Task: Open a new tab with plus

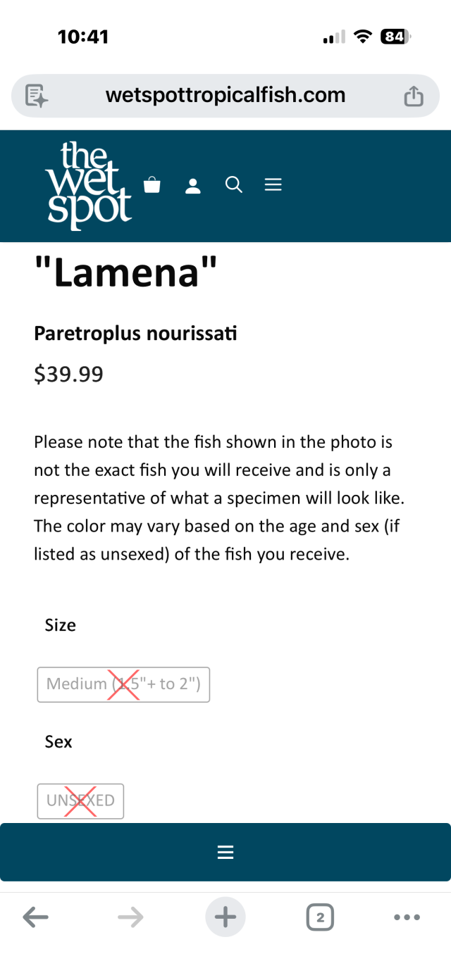Action: pos(225,917)
